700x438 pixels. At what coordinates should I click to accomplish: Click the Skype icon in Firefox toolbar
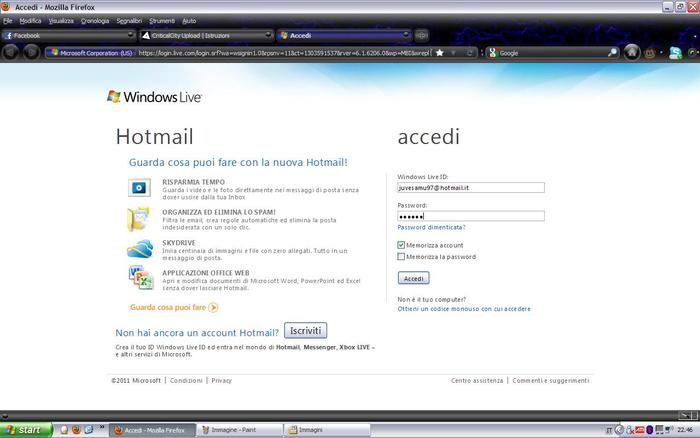675,53
